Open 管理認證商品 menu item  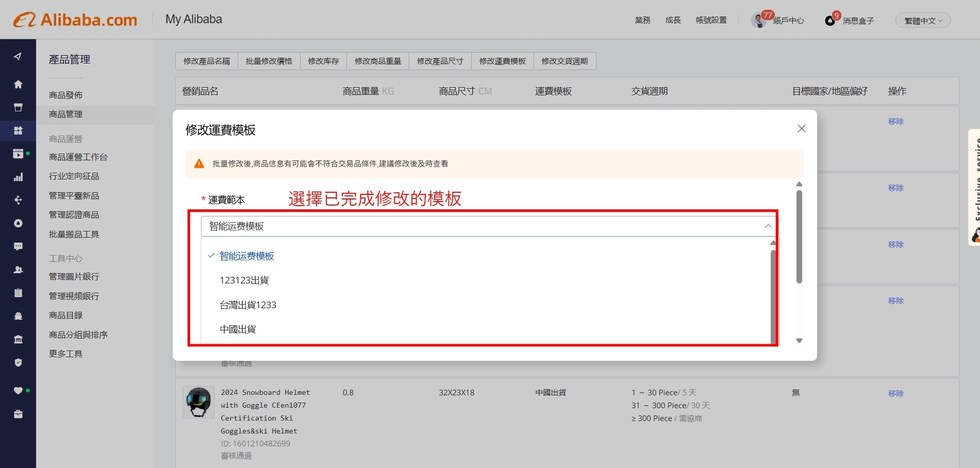coord(74,215)
